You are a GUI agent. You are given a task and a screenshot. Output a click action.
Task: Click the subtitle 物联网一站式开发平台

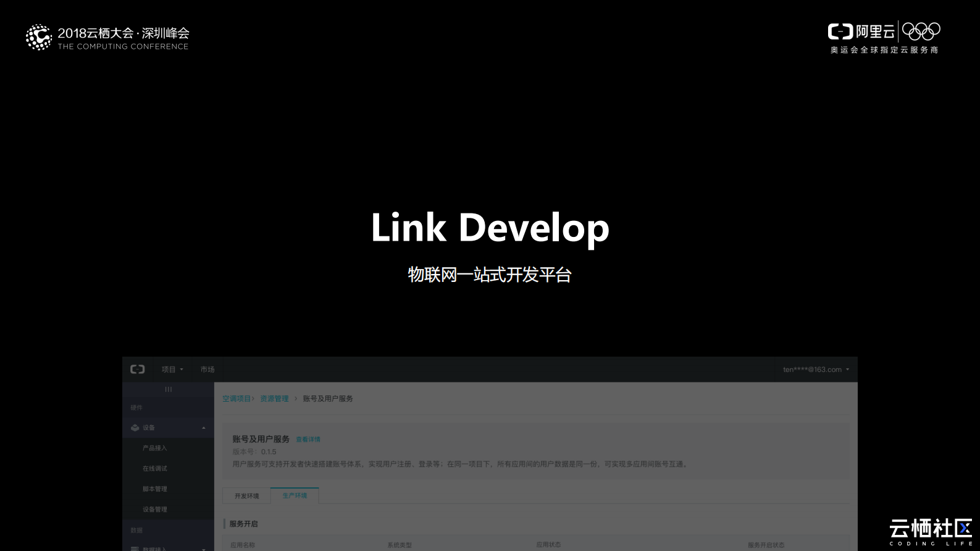click(x=490, y=275)
